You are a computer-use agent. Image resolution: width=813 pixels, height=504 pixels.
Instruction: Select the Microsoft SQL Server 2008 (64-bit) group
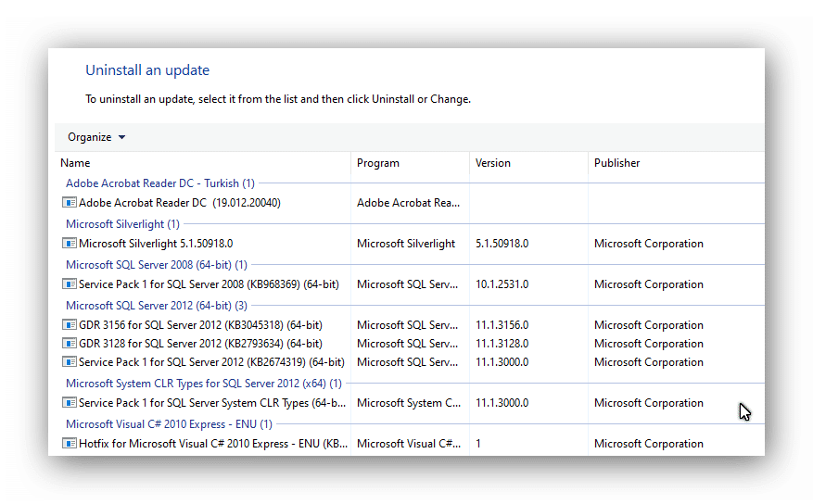pos(156,265)
